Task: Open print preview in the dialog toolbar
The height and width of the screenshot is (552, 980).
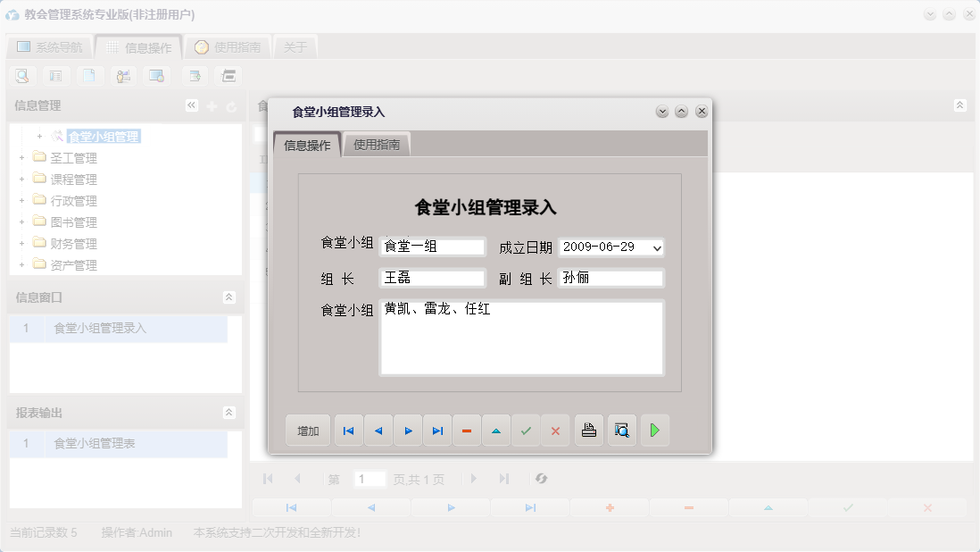Action: tap(621, 430)
